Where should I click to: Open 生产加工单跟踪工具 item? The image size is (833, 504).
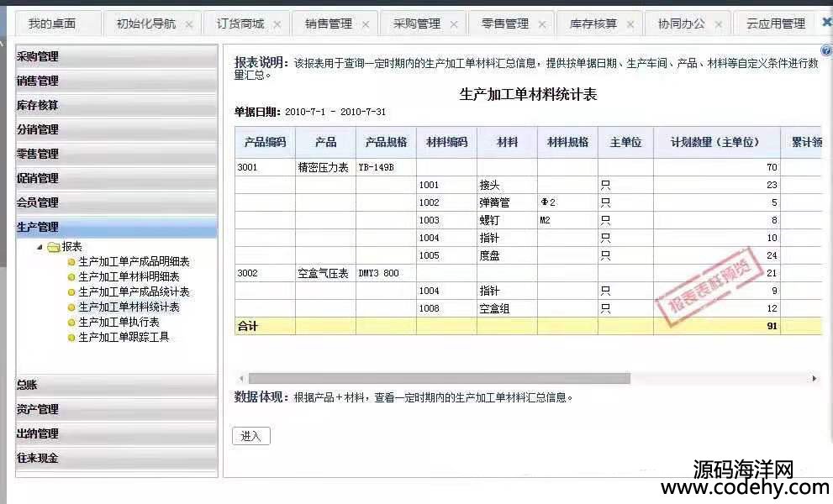pyautogui.click(x=124, y=337)
